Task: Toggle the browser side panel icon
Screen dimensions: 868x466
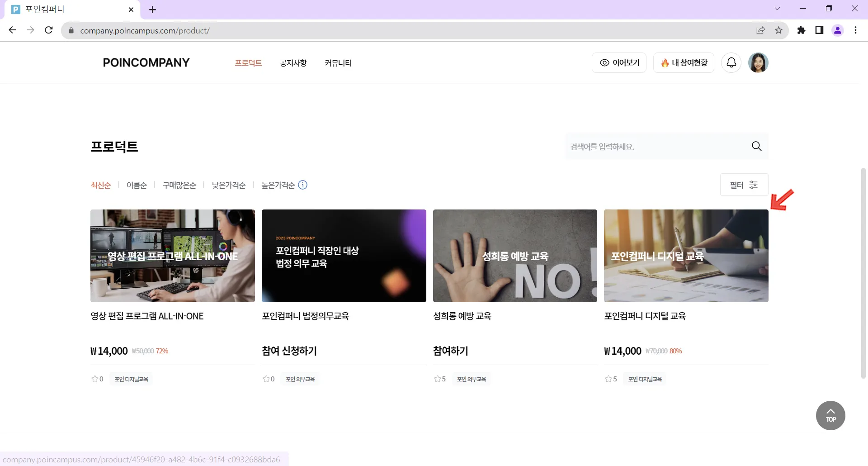Action: point(819,30)
